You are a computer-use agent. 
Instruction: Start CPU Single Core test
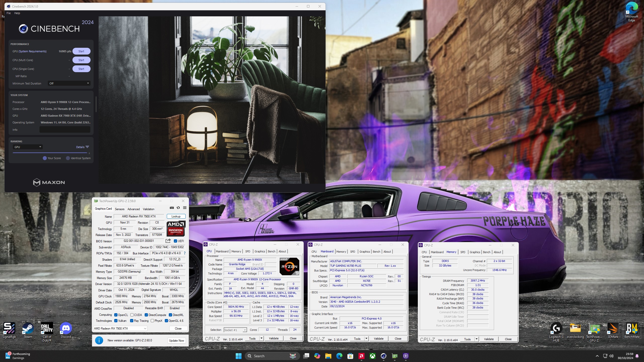(x=81, y=69)
